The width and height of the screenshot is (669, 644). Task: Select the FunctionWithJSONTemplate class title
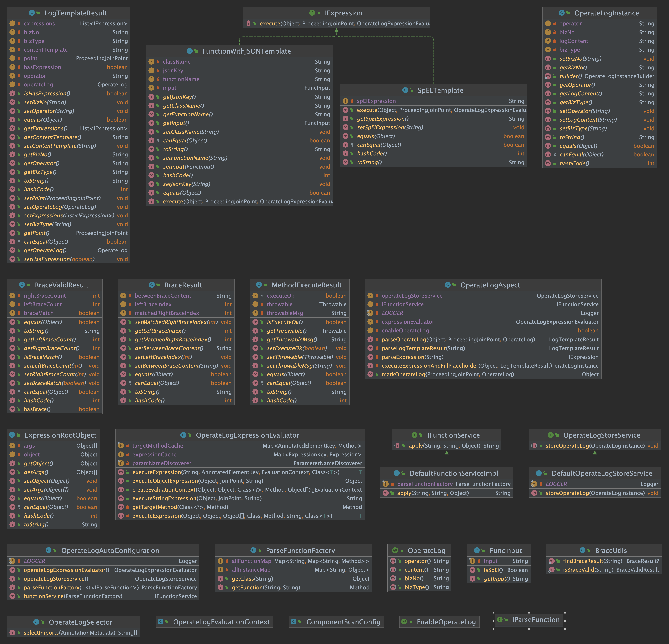pos(247,51)
